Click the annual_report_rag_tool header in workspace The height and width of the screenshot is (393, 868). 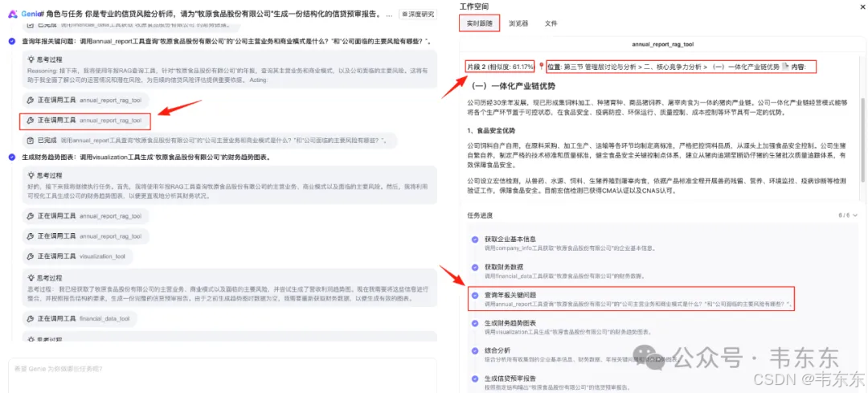pyautogui.click(x=662, y=44)
